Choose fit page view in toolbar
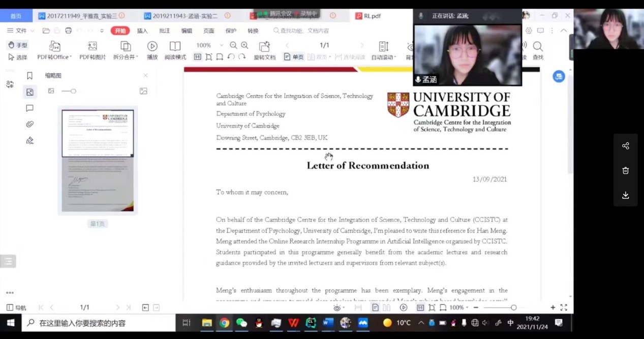 (209, 57)
